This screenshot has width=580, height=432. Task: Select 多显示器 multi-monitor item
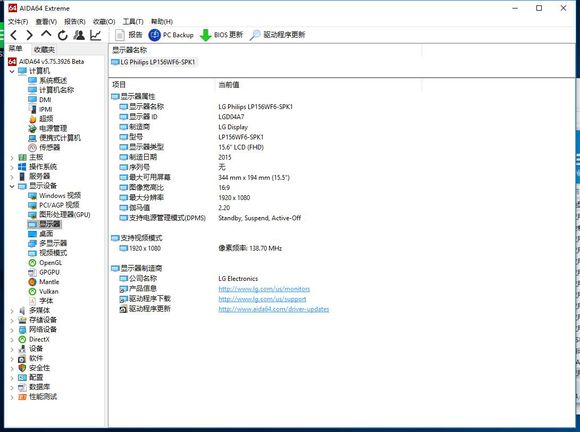(48, 244)
